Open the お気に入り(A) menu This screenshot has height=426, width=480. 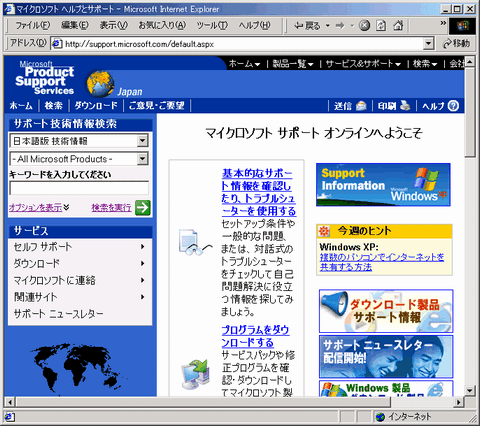(162, 25)
